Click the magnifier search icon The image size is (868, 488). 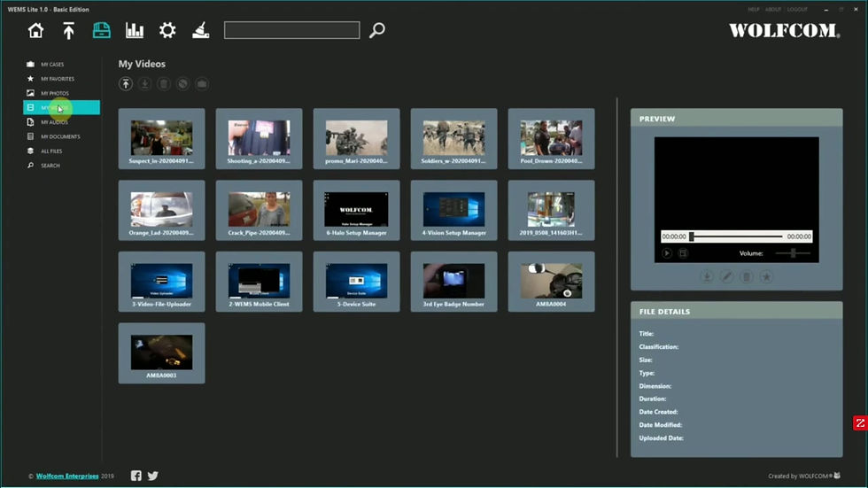(377, 30)
